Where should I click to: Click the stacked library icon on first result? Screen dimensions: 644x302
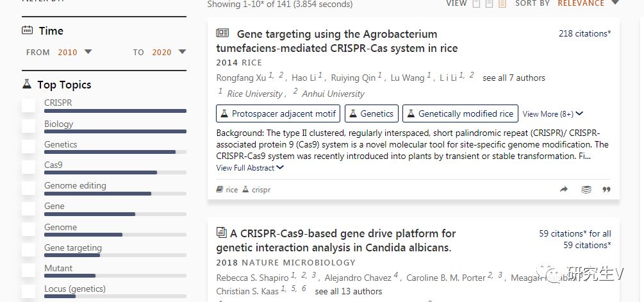(586, 189)
